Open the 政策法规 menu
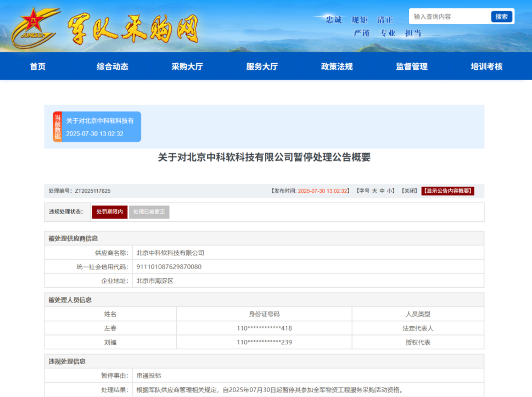Viewport: 532px width, 397px height. point(337,66)
